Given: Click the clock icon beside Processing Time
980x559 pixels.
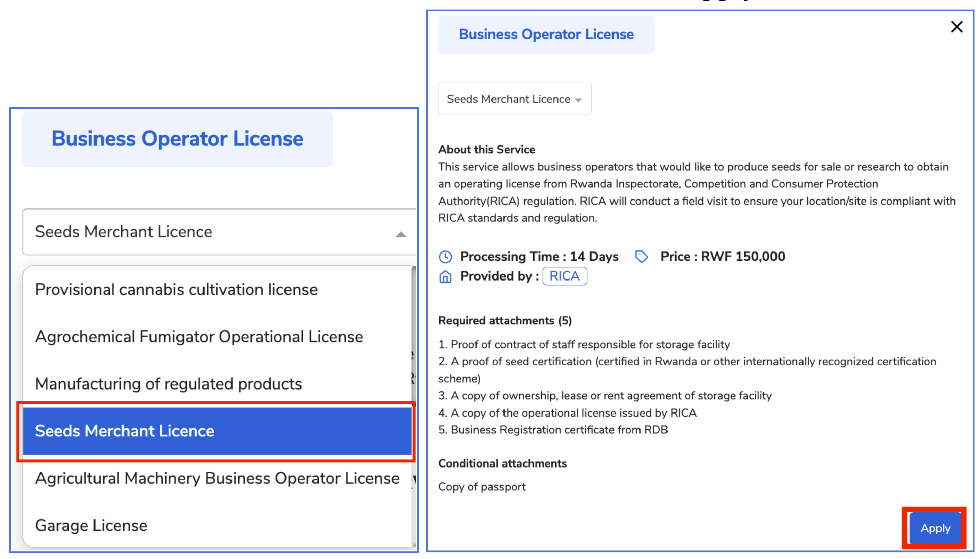Looking at the screenshot, I should click(445, 257).
